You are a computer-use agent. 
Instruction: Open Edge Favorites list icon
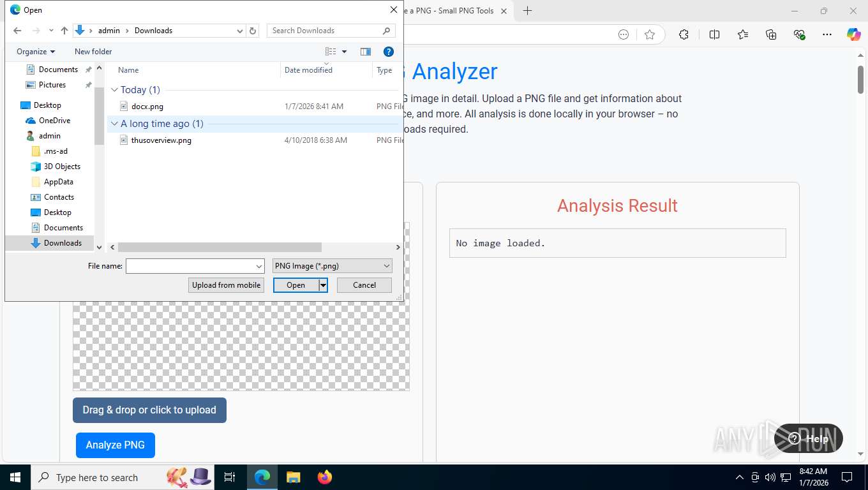click(x=743, y=34)
